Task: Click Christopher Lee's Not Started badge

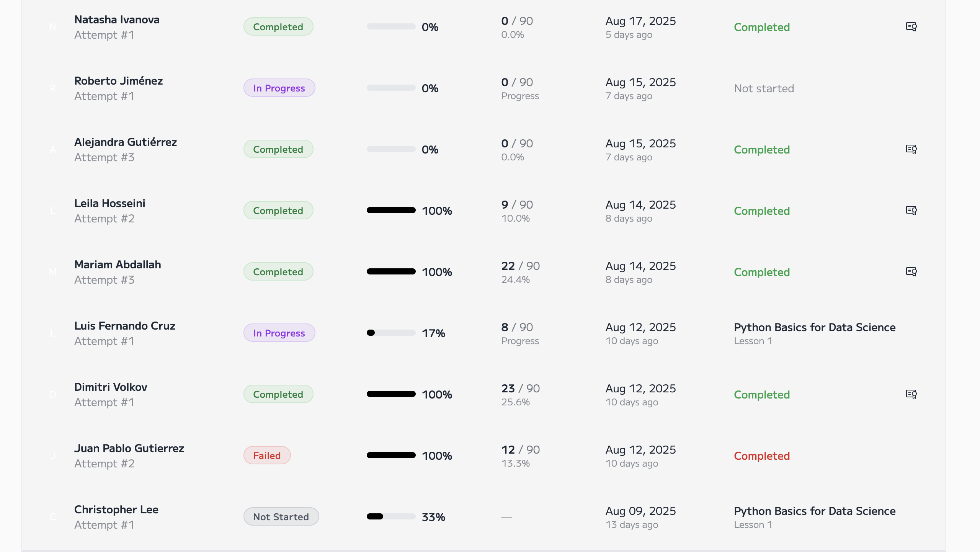Action: 281,516
